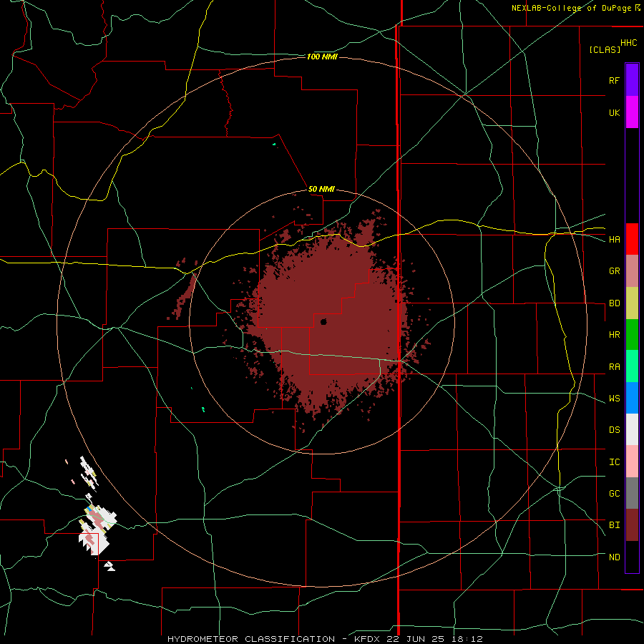Click the 'DS' legend label
Viewport: 644px width, 644px height.
(614, 430)
